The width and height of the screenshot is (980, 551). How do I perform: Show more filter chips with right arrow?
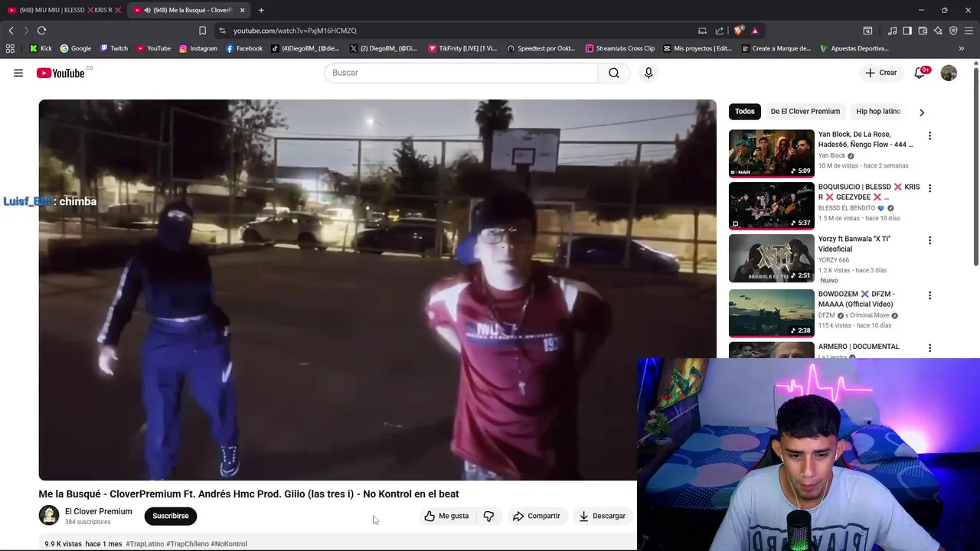pyautogui.click(x=922, y=112)
